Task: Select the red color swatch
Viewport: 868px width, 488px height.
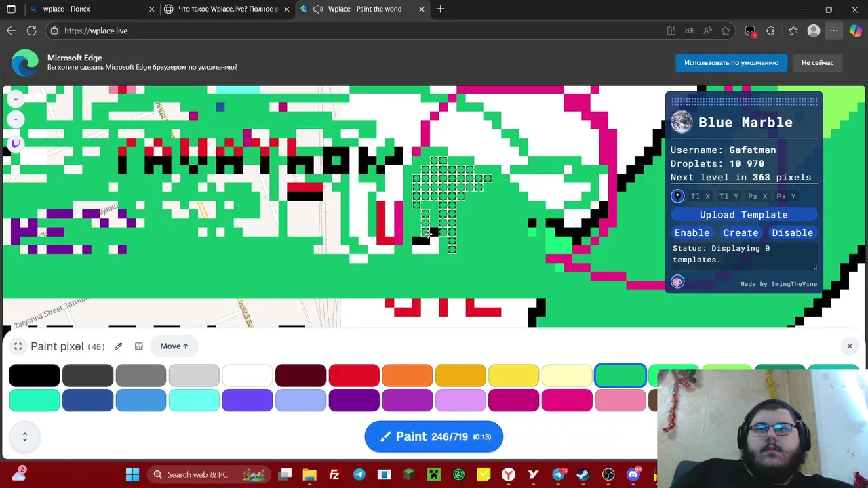Action: (x=354, y=375)
